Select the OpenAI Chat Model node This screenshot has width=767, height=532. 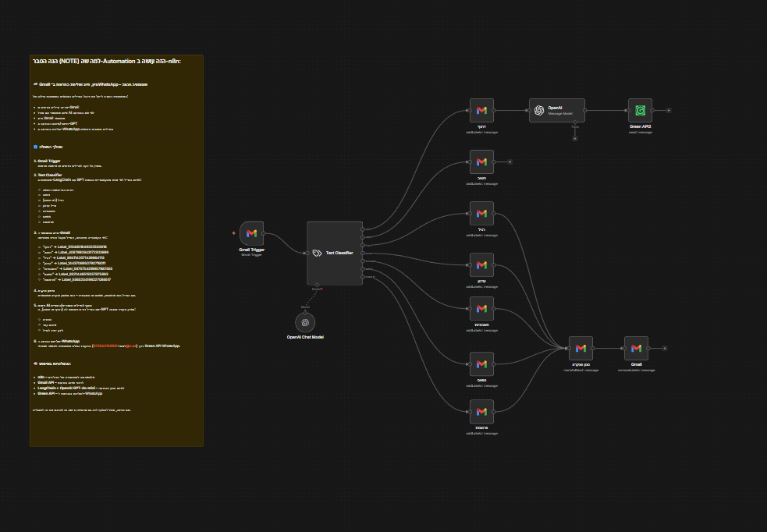(x=305, y=321)
